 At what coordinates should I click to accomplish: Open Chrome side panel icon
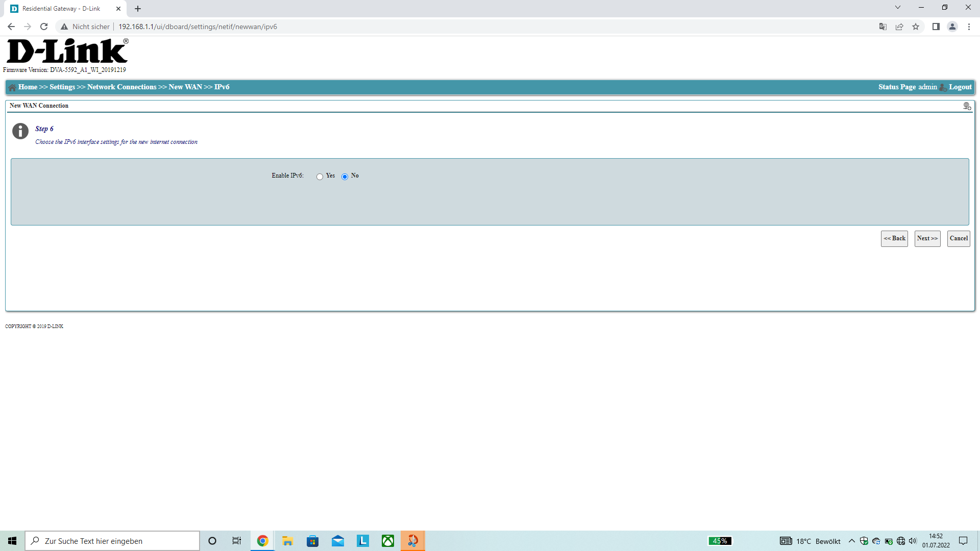pos(936,27)
